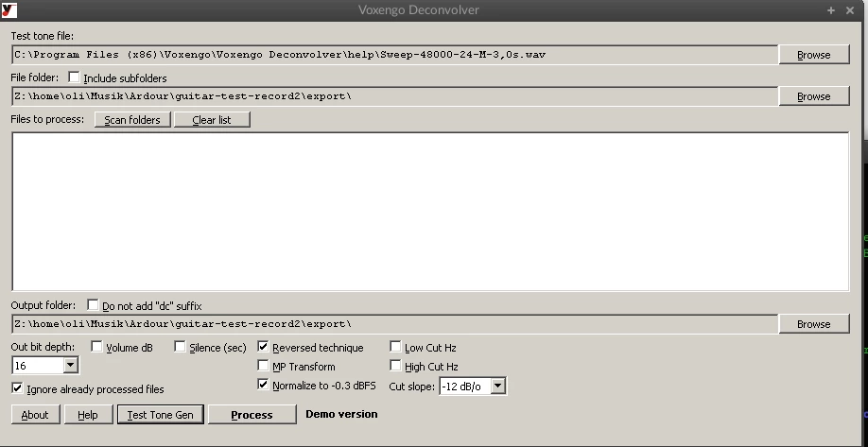Enable High Cut Hz checkbox
This screenshot has height=447, width=868.
tap(395, 365)
